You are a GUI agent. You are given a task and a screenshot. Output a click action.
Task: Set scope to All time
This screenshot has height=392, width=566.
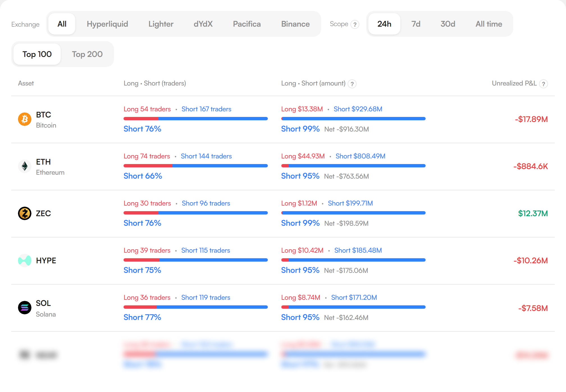[x=489, y=24]
